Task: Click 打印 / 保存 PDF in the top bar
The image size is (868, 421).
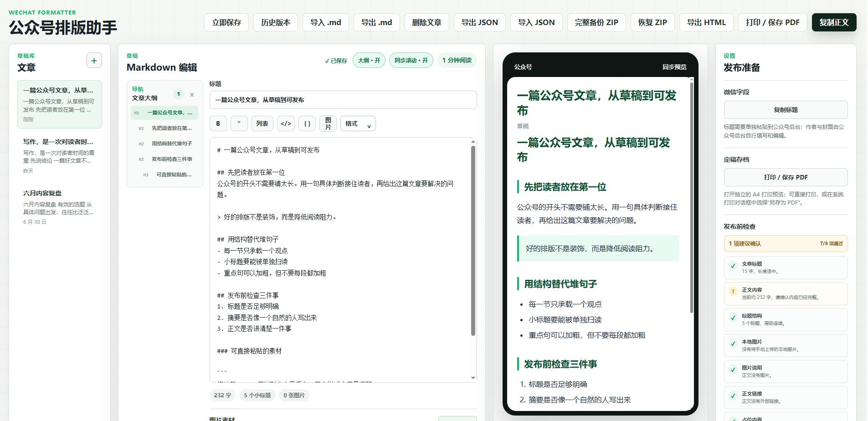Action: [773, 22]
